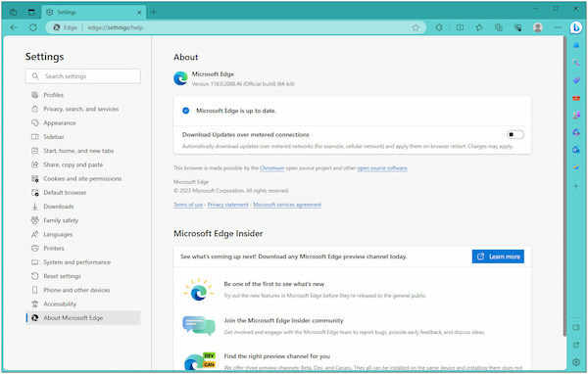Open the tab actions menu icon

pos(31,12)
